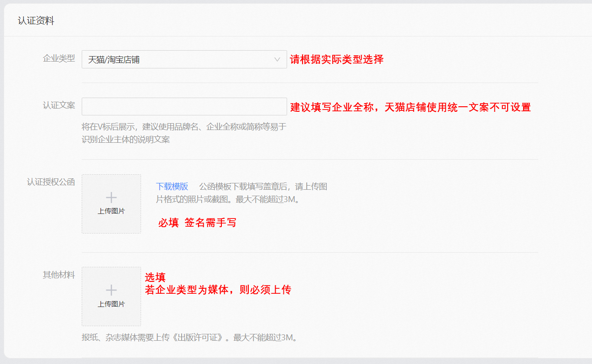Click hint text 将在V标后展示 under 认证文案
592x364 pixels.
[184, 133]
